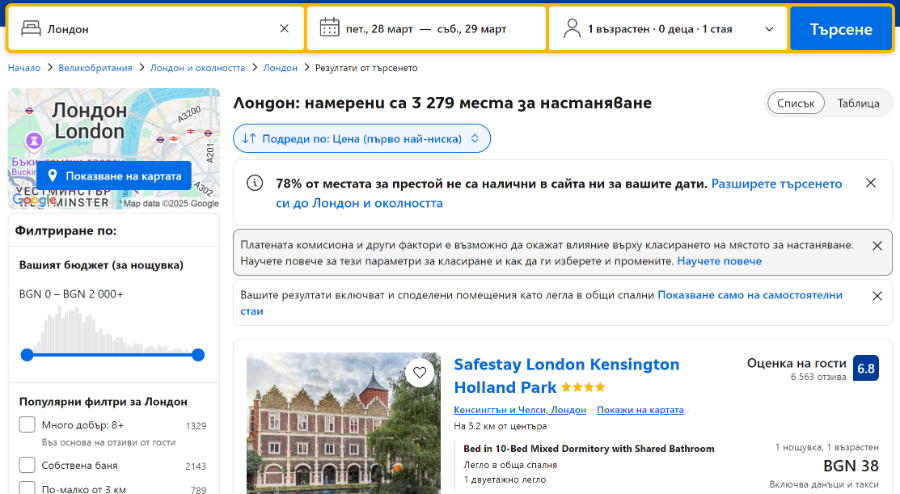Open Кенсингтън и Челси, Лондон link

point(519,410)
